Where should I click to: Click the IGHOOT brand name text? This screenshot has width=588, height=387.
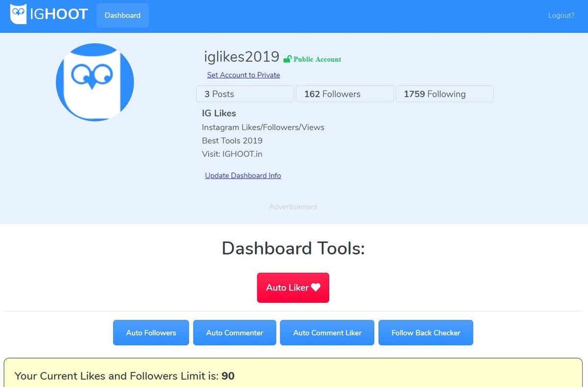[x=59, y=14]
